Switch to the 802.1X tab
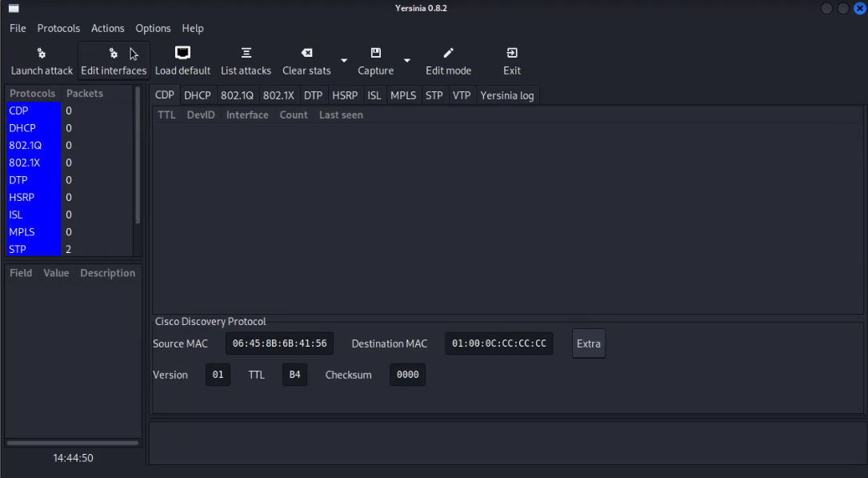868x478 pixels. click(278, 95)
